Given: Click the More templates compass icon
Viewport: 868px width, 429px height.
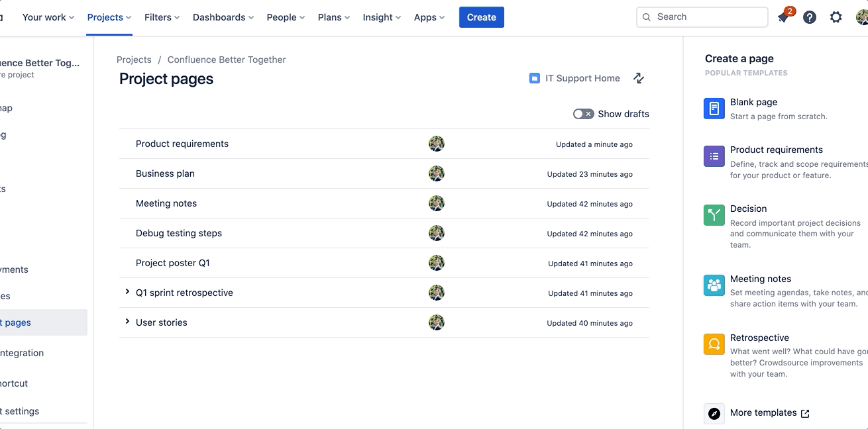Looking at the screenshot, I should click(714, 414).
